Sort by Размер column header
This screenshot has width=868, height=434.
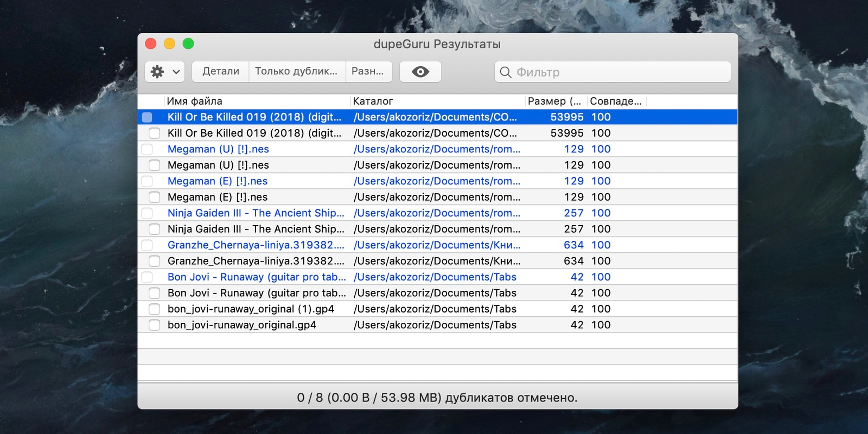coord(554,101)
